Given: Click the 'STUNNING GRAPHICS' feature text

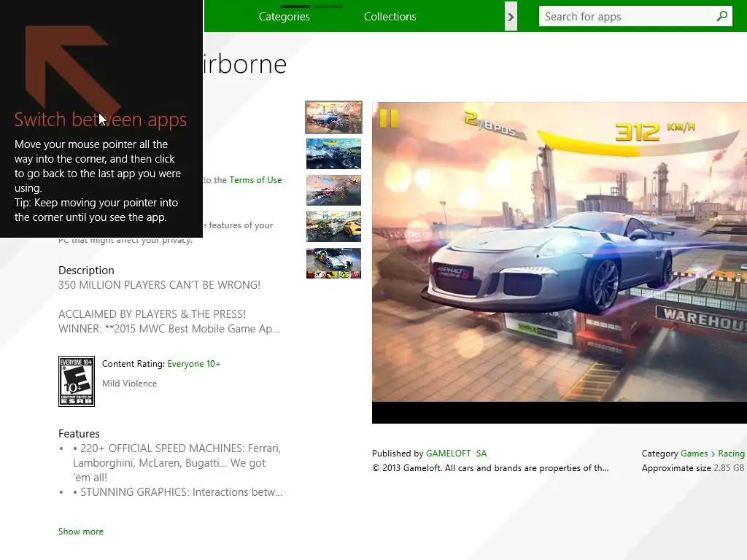Looking at the screenshot, I should pyautogui.click(x=178, y=492).
